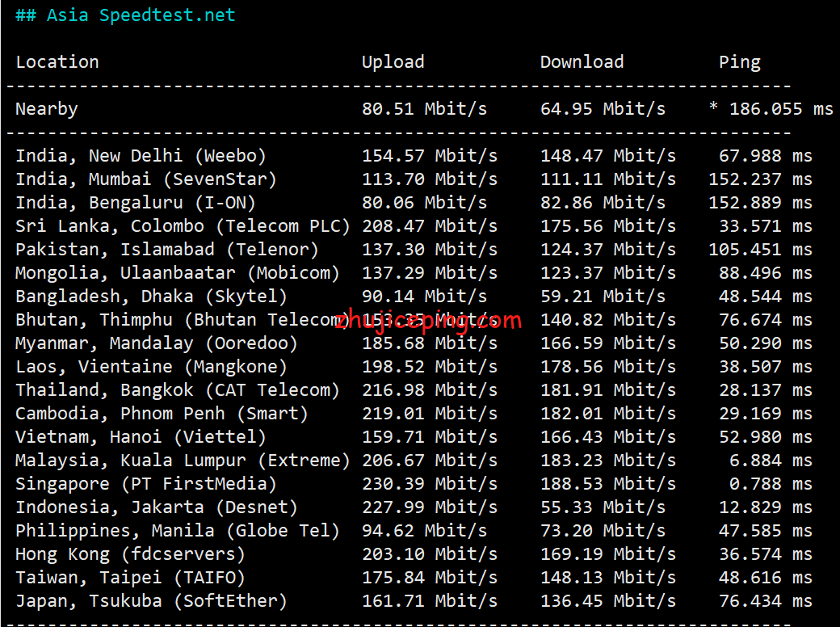Click "Mongolia, Ulaanbaatar (Mobicom)" location
Screen dimensions: 840x627
point(178,273)
